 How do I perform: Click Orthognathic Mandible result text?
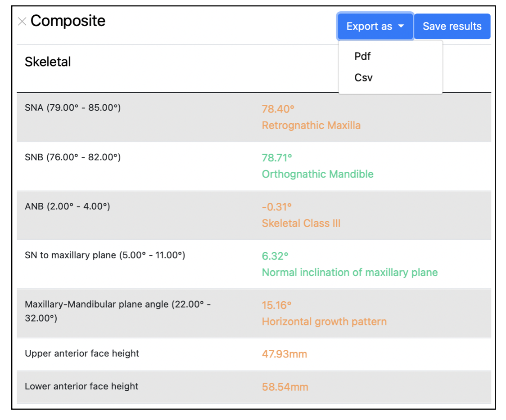click(x=317, y=174)
